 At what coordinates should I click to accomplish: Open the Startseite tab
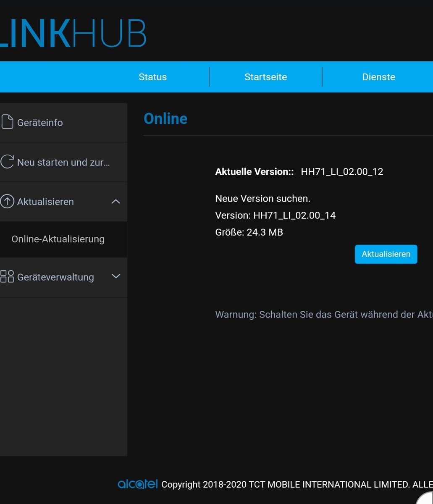(265, 77)
